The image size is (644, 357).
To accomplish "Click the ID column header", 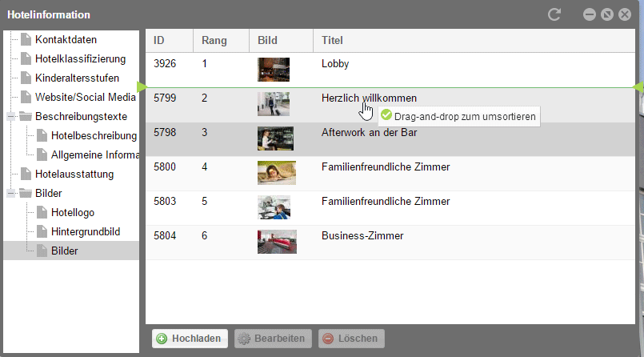I will (170, 41).
